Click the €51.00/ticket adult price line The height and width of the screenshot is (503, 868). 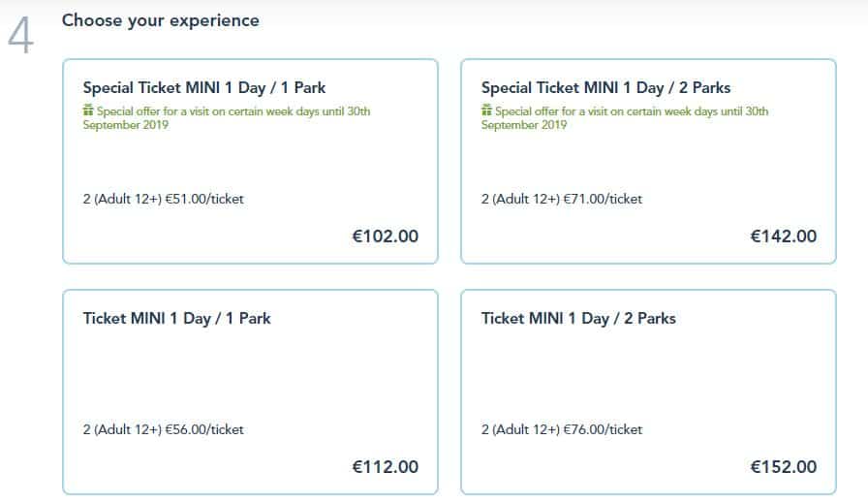164,199
